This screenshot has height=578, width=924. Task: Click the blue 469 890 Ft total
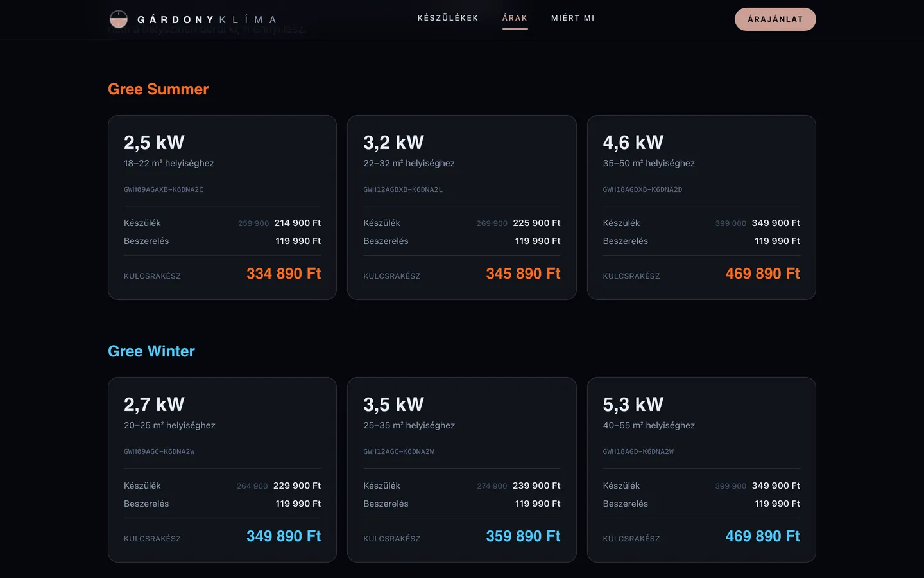tap(763, 536)
